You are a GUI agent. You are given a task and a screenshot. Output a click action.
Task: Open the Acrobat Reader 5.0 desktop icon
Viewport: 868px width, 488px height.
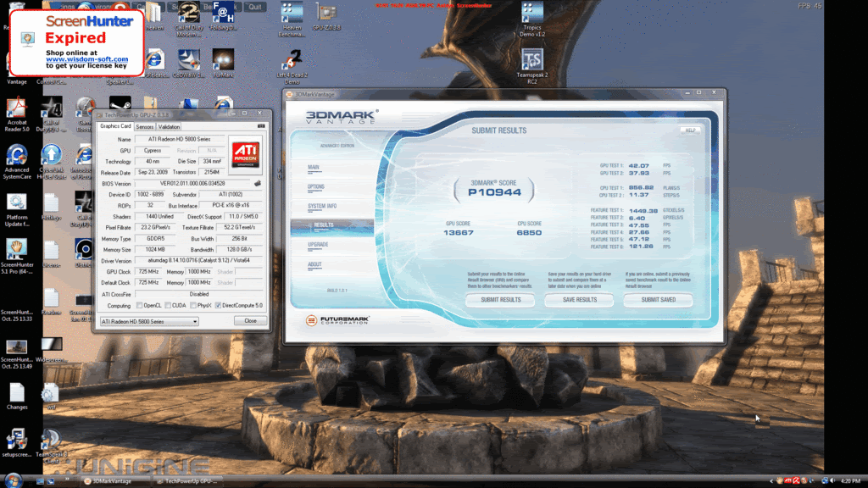[x=17, y=114]
